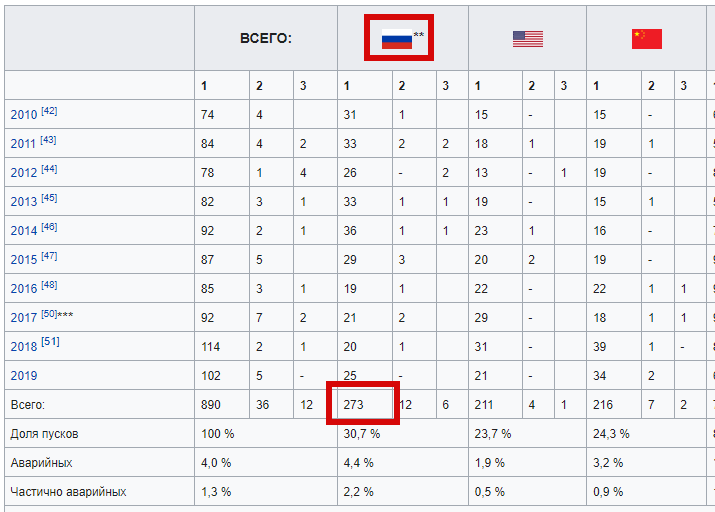The width and height of the screenshot is (715, 512).
Task: Open the 2019 year link
Action: coord(23,376)
